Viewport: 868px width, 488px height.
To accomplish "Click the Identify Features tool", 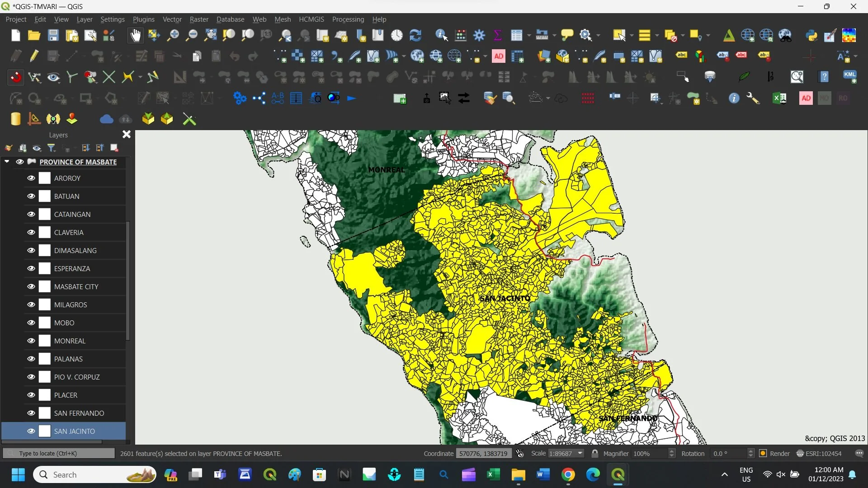I will coord(441,35).
